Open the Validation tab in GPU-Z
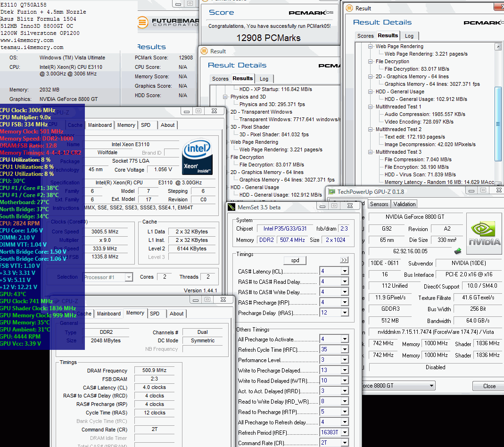 pos(405,204)
